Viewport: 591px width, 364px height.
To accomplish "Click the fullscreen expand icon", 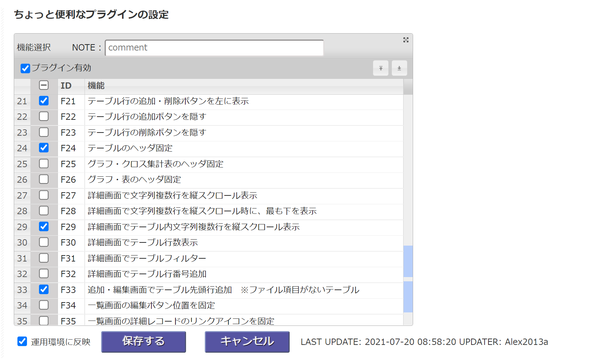I will click(x=406, y=40).
